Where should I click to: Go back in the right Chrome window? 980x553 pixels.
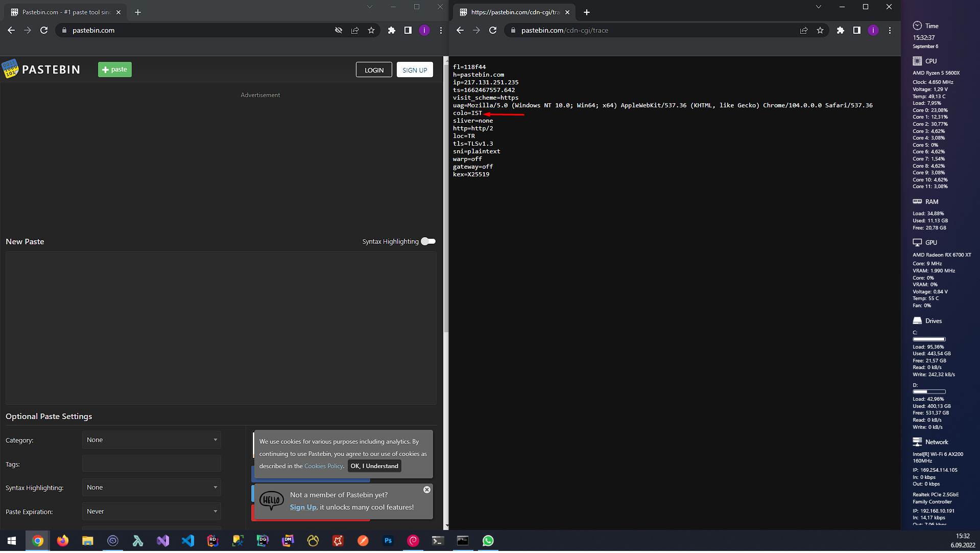(460, 30)
